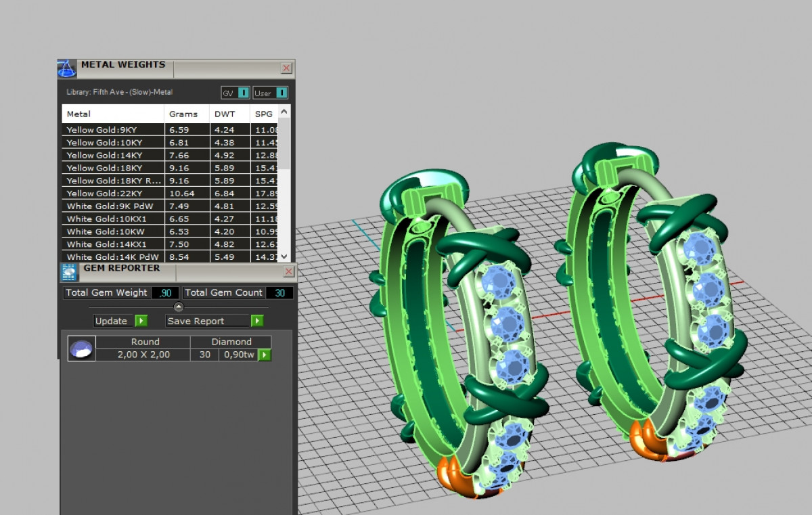812x515 pixels.
Task: Select the Yellow Gold:14KY row
Action: [x=113, y=155]
